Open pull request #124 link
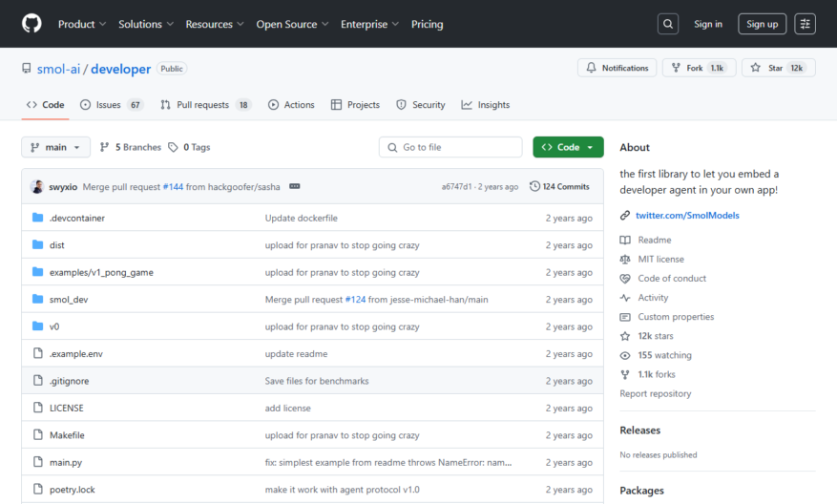837x504 pixels. coord(356,300)
